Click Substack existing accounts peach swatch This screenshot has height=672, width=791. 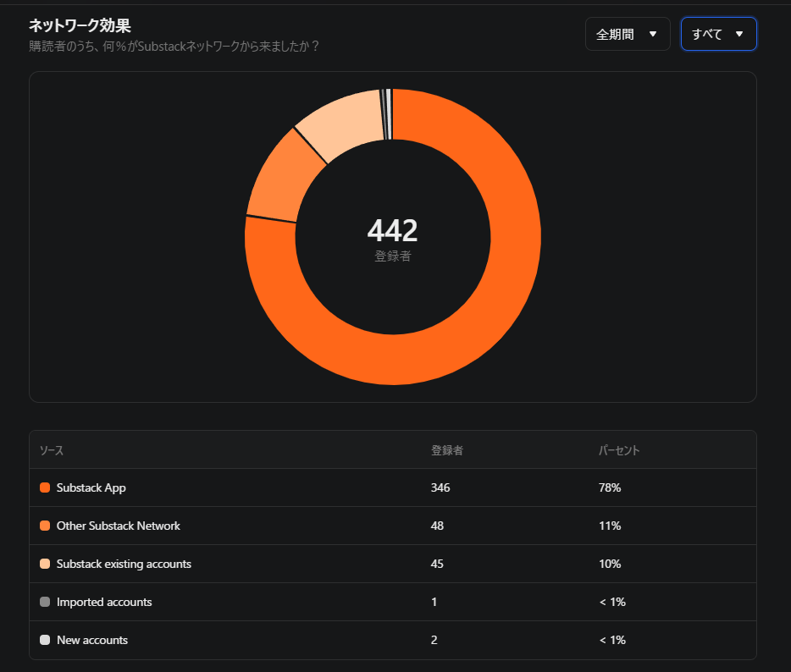coord(45,564)
